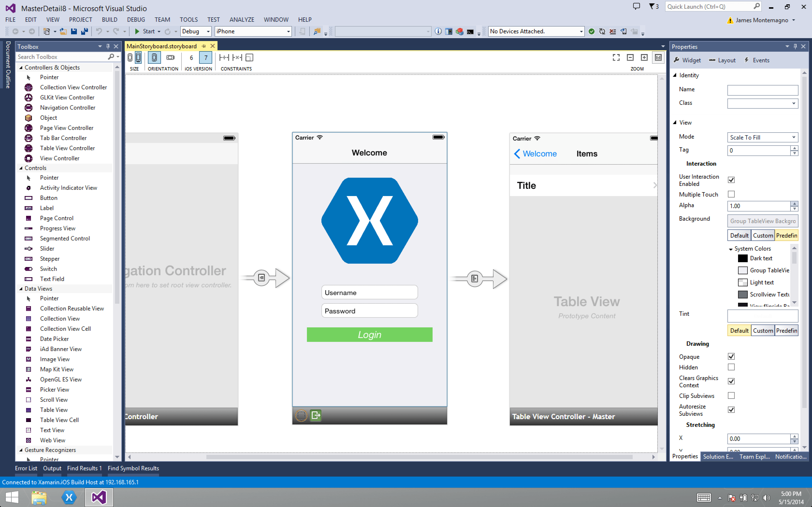Click Custom button under Background
The width and height of the screenshot is (812, 507).
coord(763,235)
